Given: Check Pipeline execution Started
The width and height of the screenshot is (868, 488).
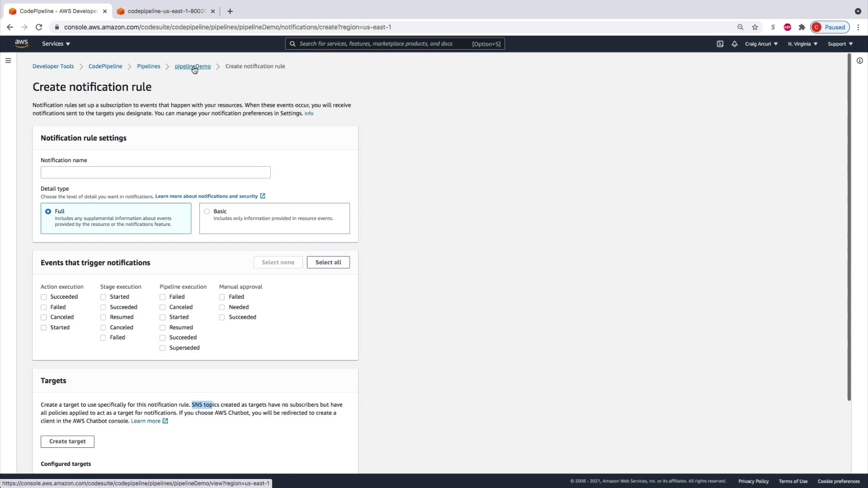Looking at the screenshot, I should tap(163, 317).
